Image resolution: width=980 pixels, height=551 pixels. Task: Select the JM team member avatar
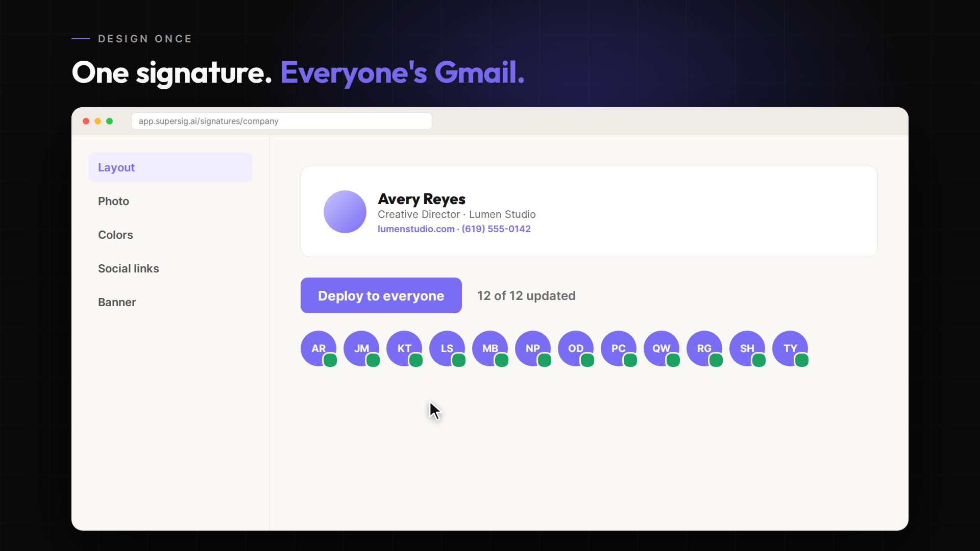[361, 348]
